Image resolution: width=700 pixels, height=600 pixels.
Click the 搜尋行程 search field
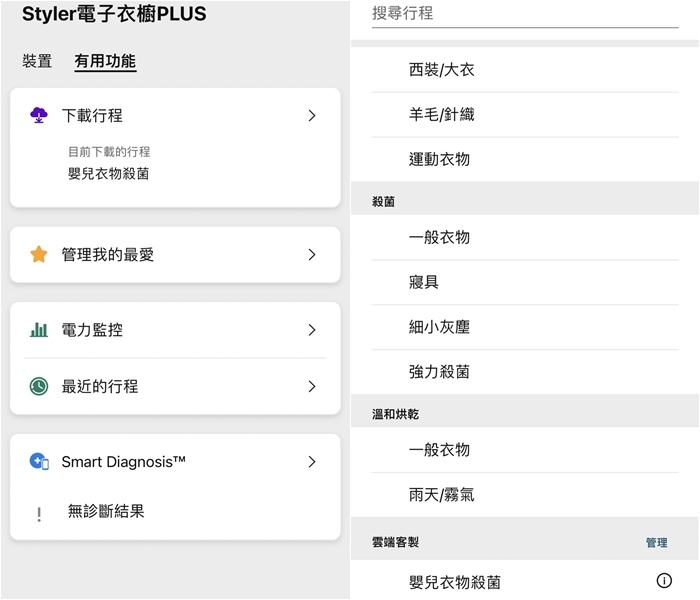(x=510, y=14)
